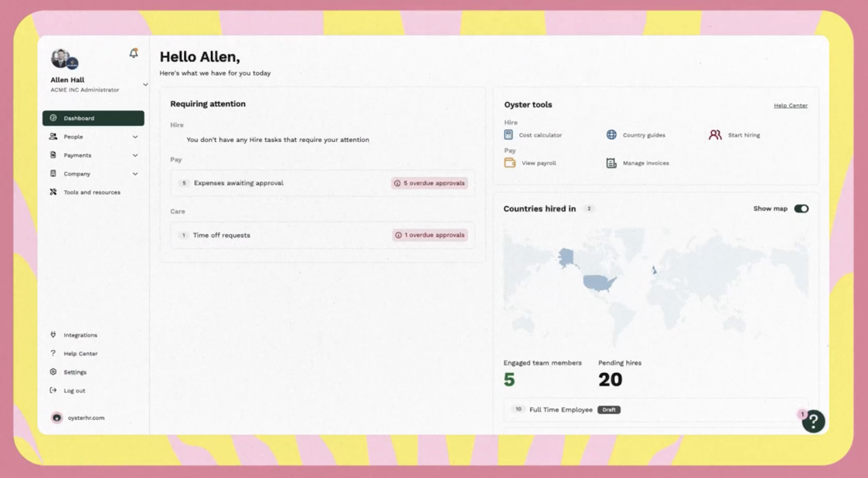Open the Full Time Employee row

[x=655, y=410]
